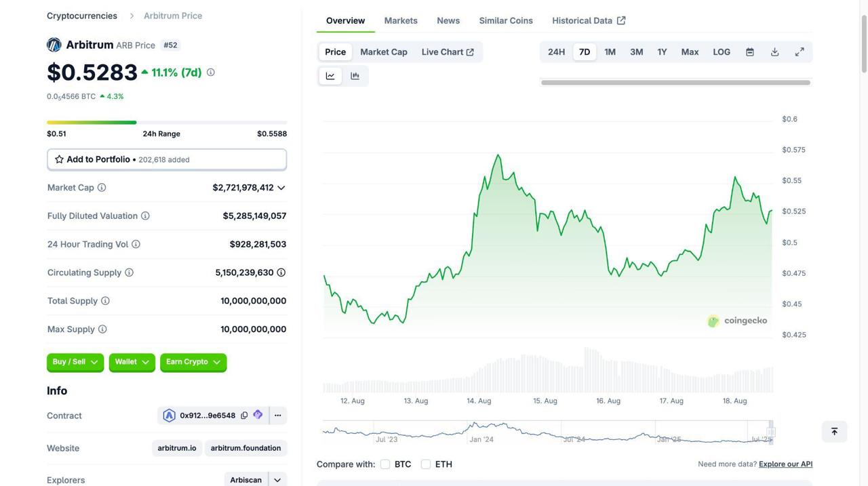The image size is (868, 486).
Task: Open the Earn Crypto dropdown
Action: click(x=193, y=362)
